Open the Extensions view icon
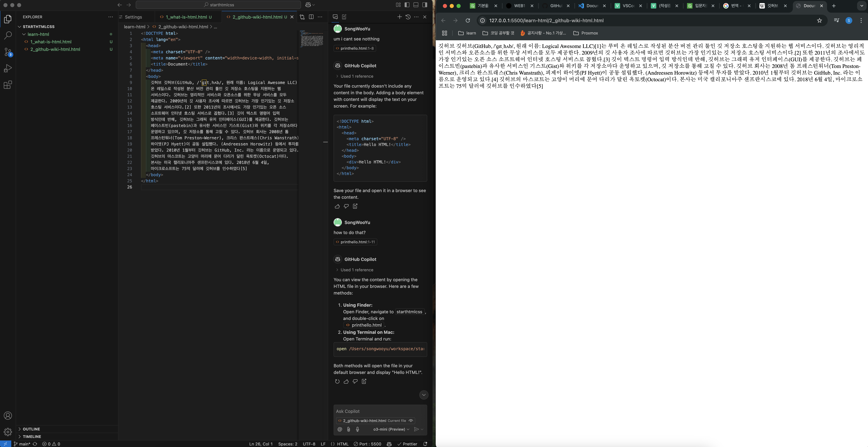The image size is (868, 447). coord(8,85)
